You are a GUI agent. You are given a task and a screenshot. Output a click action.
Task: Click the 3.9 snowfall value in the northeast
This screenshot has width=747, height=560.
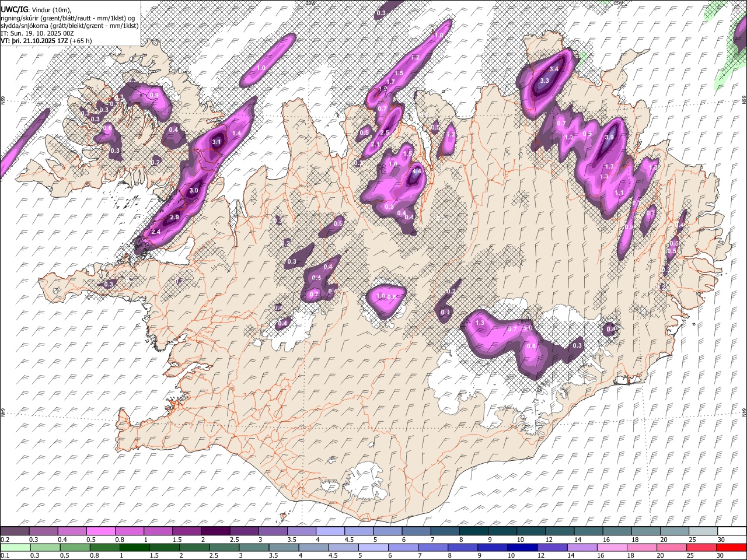610,137
